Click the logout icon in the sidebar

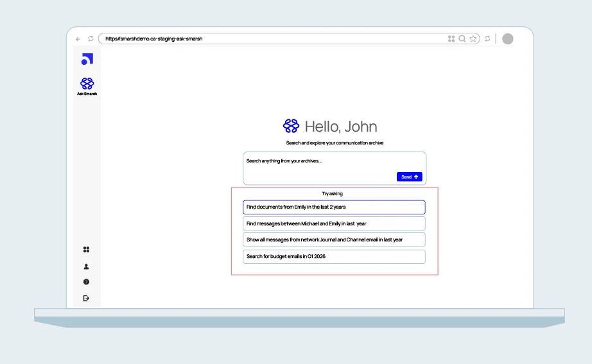pos(86,299)
